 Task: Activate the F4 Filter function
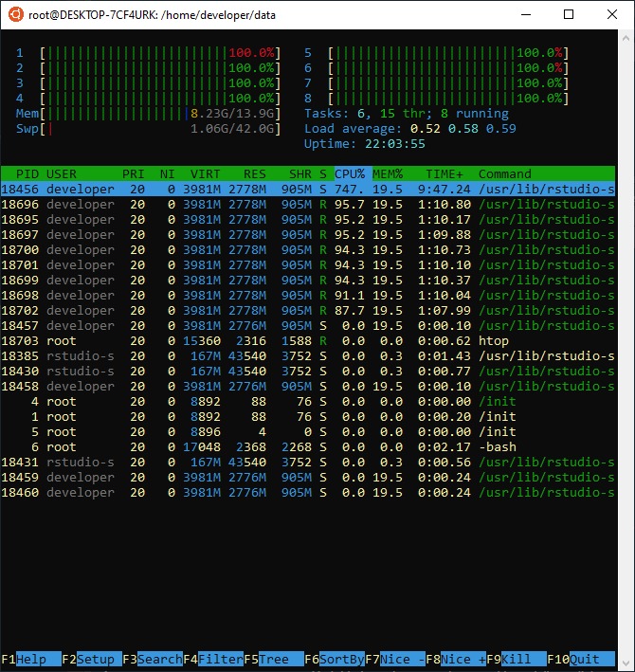[213, 659]
